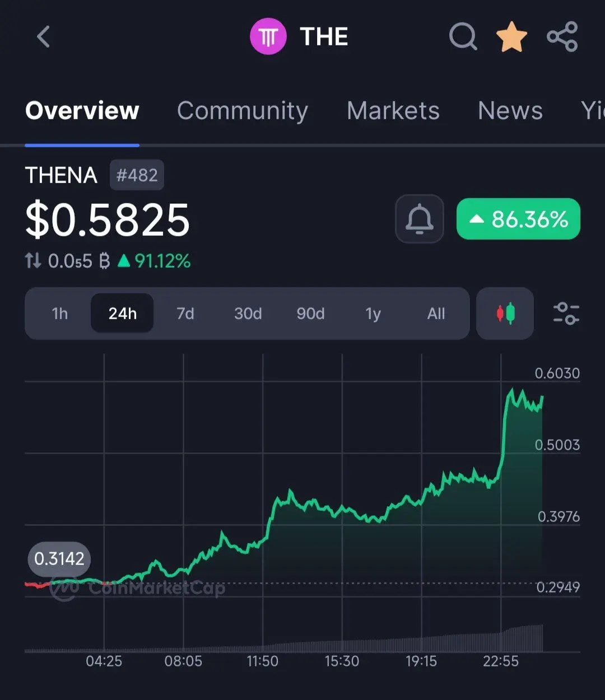Tap the back arrow icon

(x=43, y=37)
